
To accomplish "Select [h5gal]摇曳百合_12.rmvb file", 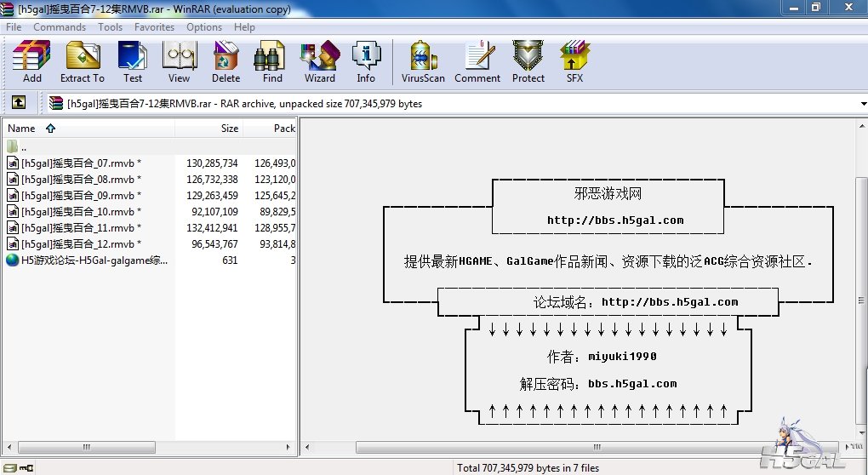I will (x=81, y=243).
